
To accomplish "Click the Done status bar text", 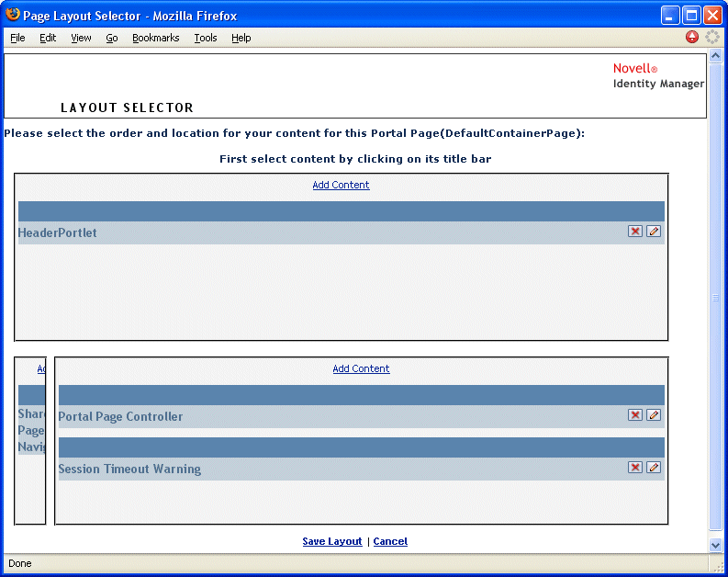I will (x=20, y=563).
